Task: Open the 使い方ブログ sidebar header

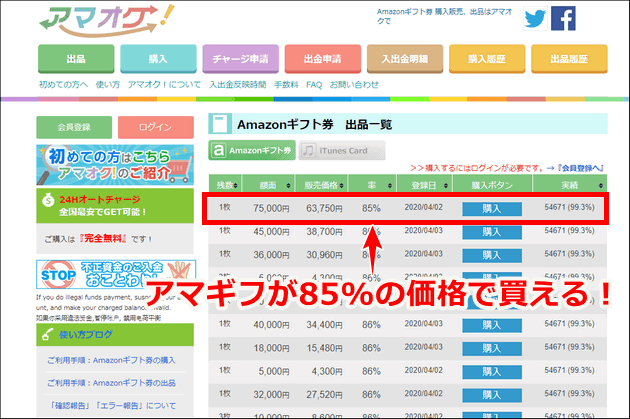Action: (x=115, y=334)
